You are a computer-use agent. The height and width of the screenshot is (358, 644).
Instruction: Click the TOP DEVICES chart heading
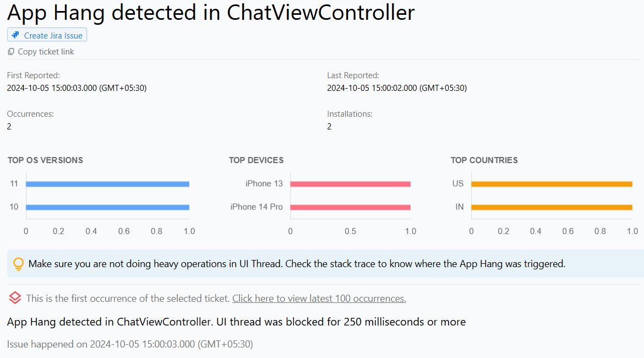pos(256,160)
